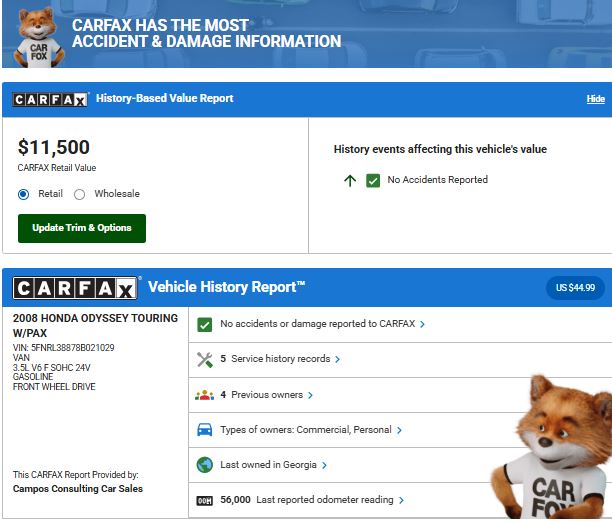Screen dimensions: 612x522
Task: Click History events affecting this vehicle's value heading
Action: (x=440, y=150)
